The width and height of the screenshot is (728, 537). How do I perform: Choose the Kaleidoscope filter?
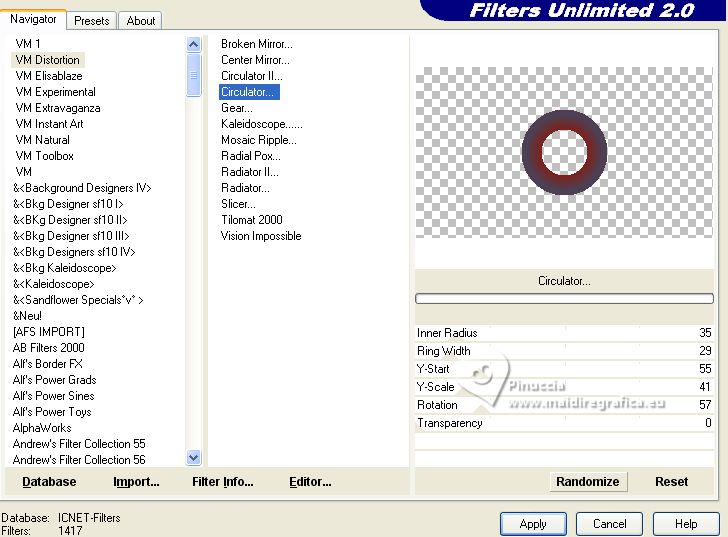(x=262, y=124)
